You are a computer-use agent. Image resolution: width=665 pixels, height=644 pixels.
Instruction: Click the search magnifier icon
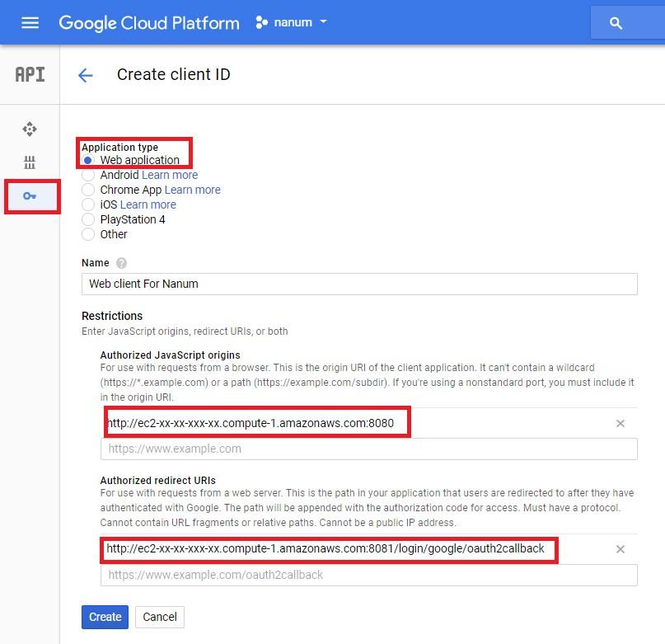[616, 23]
